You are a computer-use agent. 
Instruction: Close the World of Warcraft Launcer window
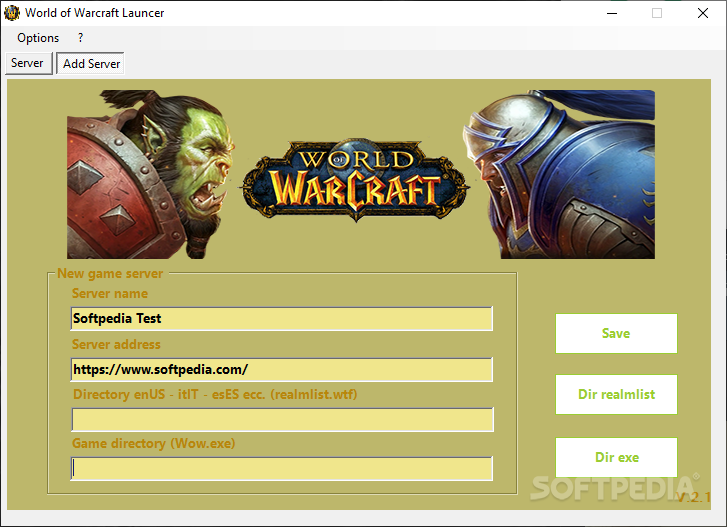click(703, 13)
